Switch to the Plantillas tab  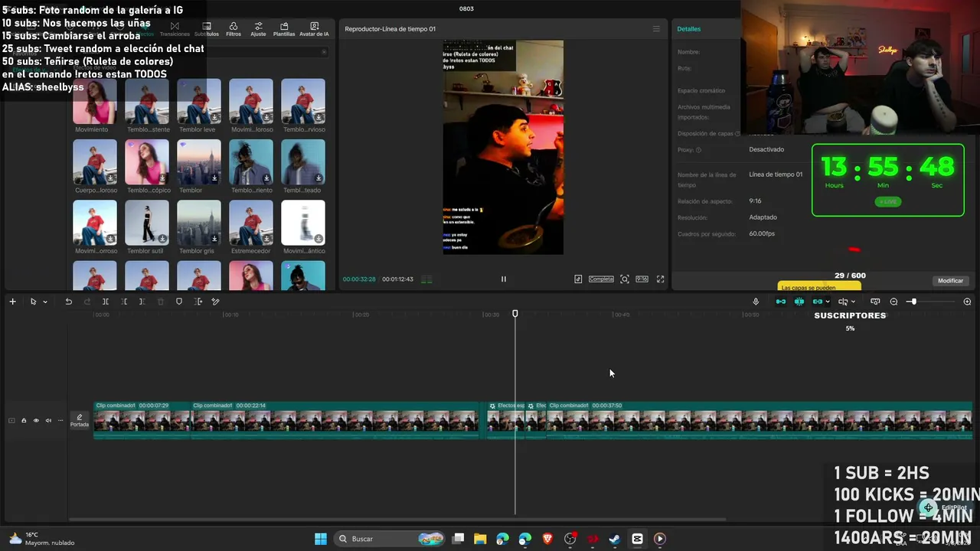(284, 29)
